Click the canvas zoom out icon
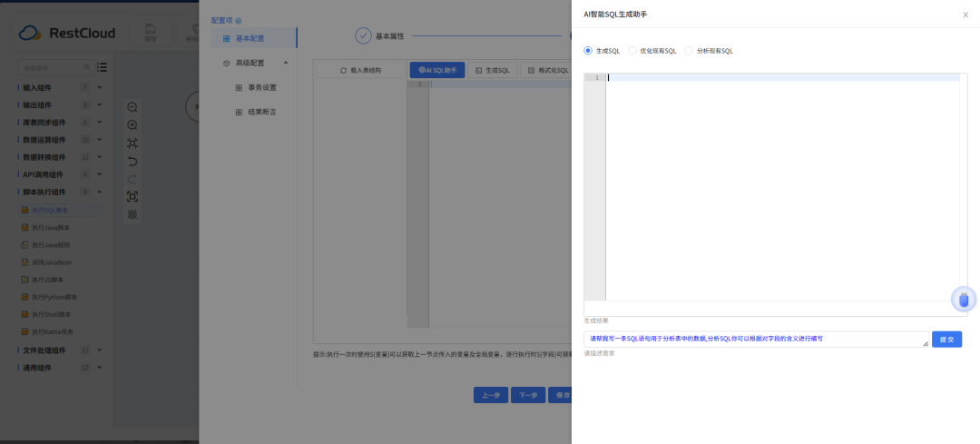This screenshot has height=444, width=980. (132, 107)
